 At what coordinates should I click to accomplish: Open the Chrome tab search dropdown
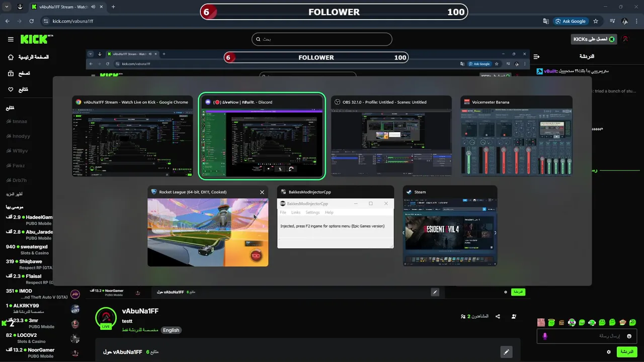click(7, 7)
